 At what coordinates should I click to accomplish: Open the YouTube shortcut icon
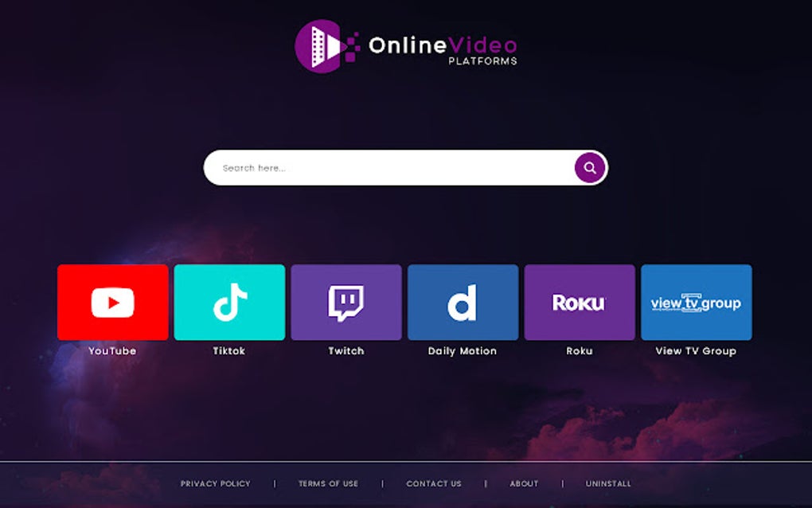pos(112,301)
